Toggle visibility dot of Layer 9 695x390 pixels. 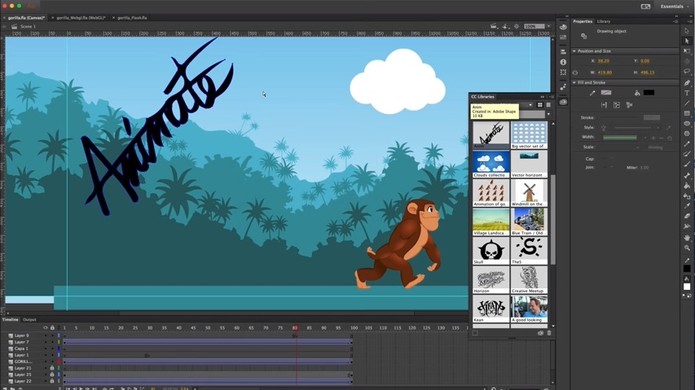coord(45,335)
